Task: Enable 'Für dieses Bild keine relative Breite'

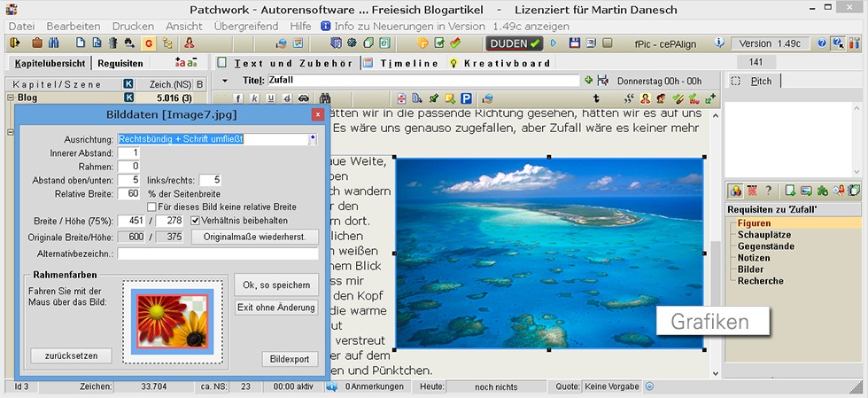Action: point(151,207)
